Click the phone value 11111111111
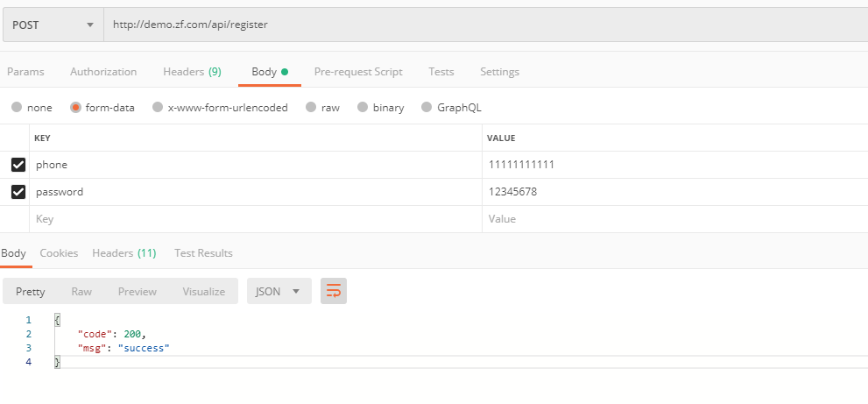868x404 pixels. (x=521, y=165)
